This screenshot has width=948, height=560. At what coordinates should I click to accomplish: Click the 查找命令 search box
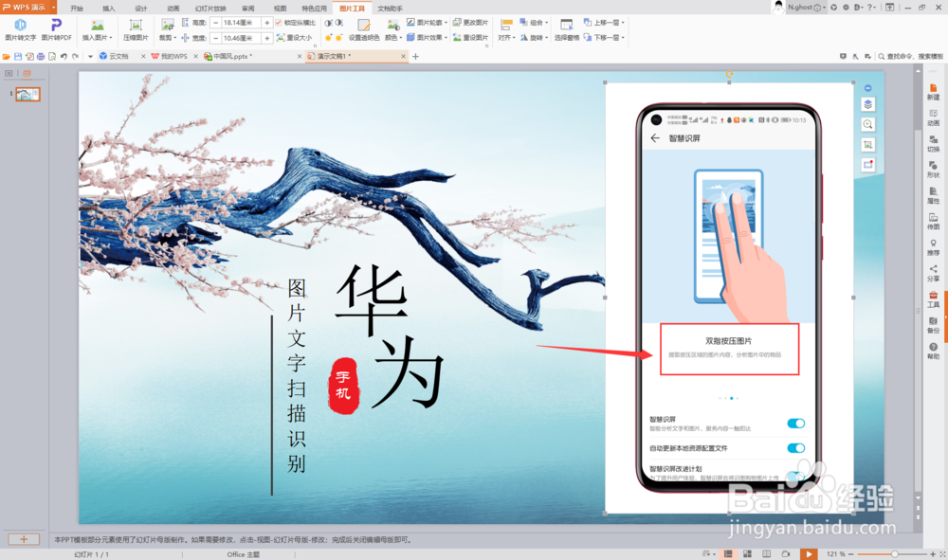point(910,56)
